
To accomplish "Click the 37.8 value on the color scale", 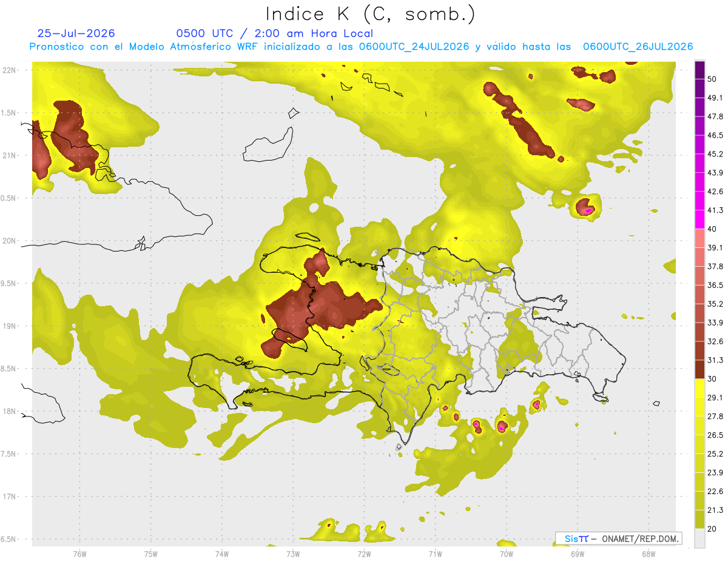I will (715, 267).
